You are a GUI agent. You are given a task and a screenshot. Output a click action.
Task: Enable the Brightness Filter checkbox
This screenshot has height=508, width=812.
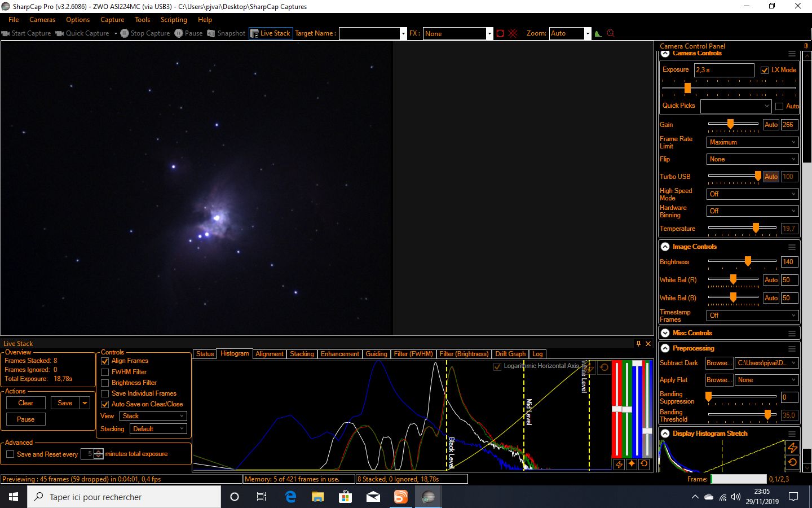105,383
